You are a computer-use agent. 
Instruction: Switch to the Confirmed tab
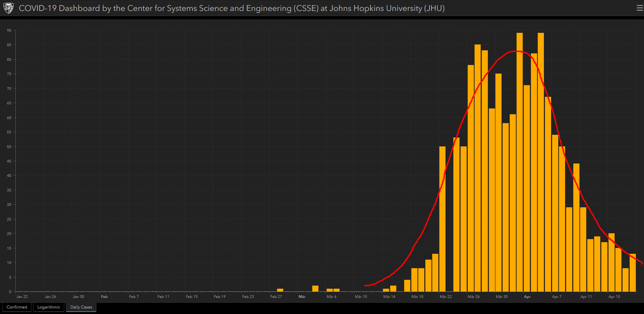tap(17, 307)
